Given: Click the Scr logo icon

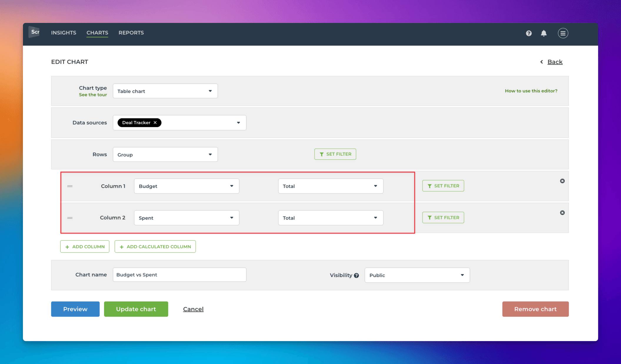Looking at the screenshot, I should coord(34,32).
